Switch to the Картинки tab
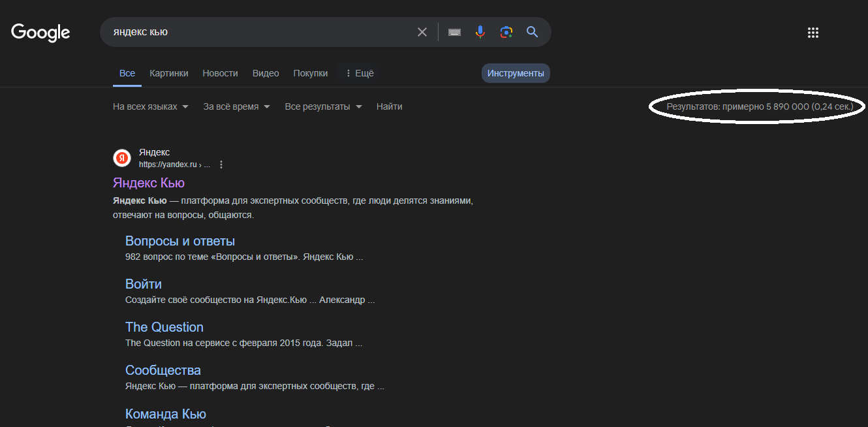Viewport: 868px width, 427px height. tap(169, 73)
